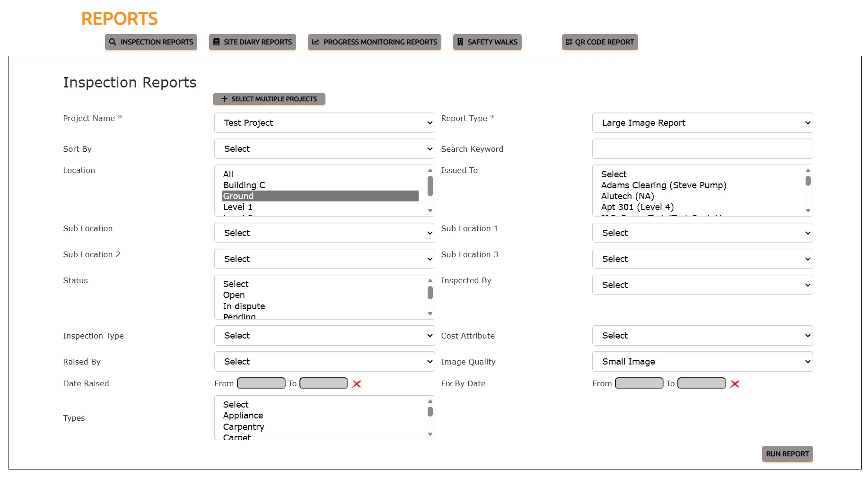Select 'Adams Clearing (Steve Pump)' in Issued To
The width and height of the screenshot is (868, 478).
click(698, 185)
